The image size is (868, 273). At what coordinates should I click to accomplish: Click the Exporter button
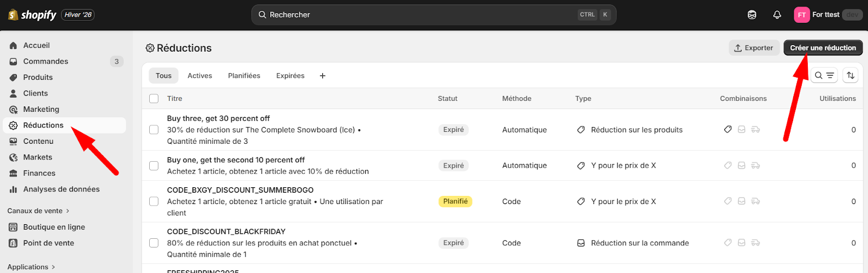pos(754,48)
